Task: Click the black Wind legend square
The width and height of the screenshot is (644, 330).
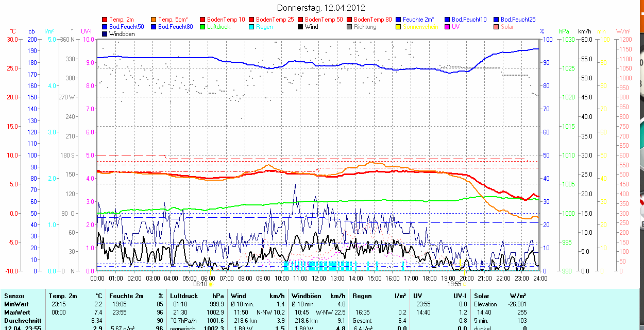Action: click(x=301, y=27)
